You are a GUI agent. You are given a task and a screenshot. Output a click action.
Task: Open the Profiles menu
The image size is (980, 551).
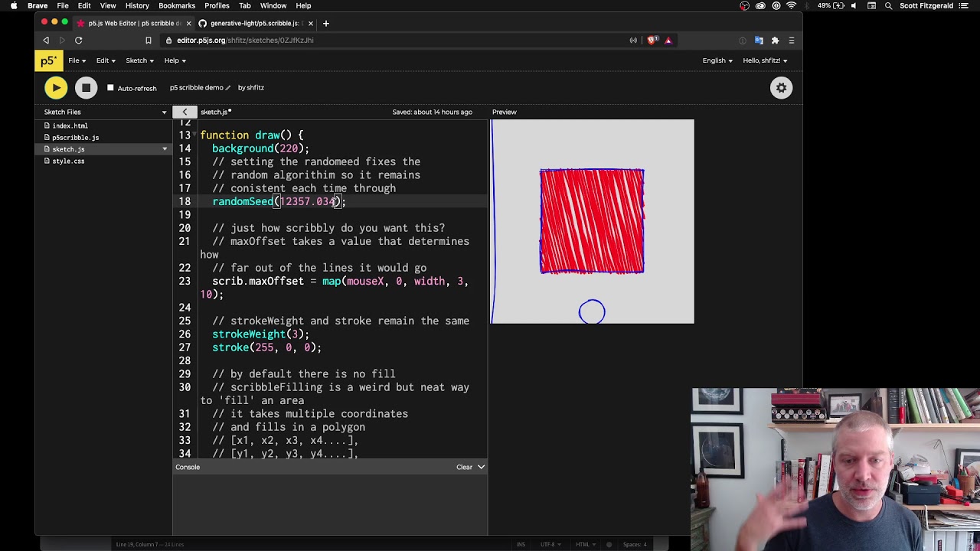(x=217, y=6)
